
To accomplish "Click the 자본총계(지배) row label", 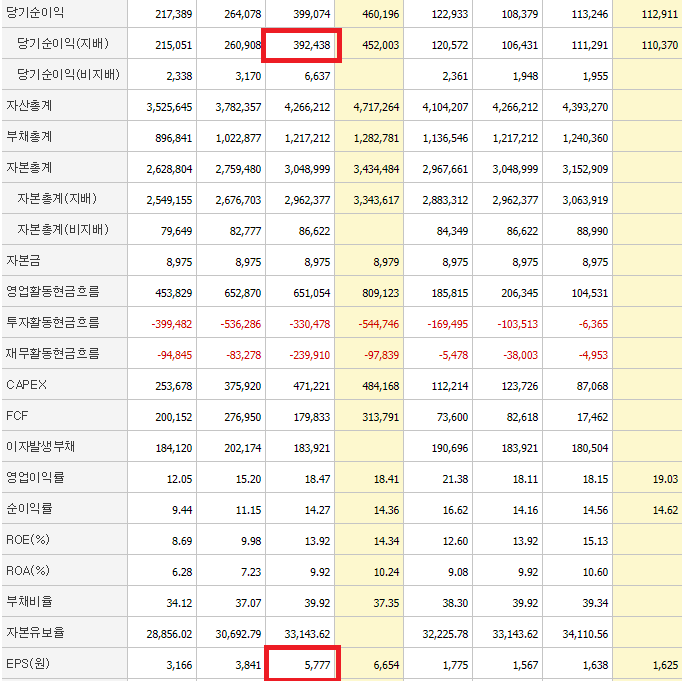I will pyautogui.click(x=57, y=198).
